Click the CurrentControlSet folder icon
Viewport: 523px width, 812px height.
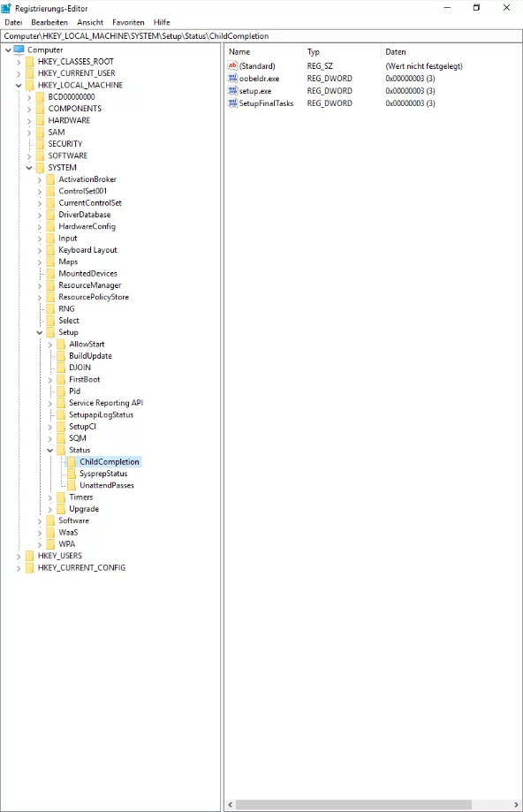(x=50, y=202)
